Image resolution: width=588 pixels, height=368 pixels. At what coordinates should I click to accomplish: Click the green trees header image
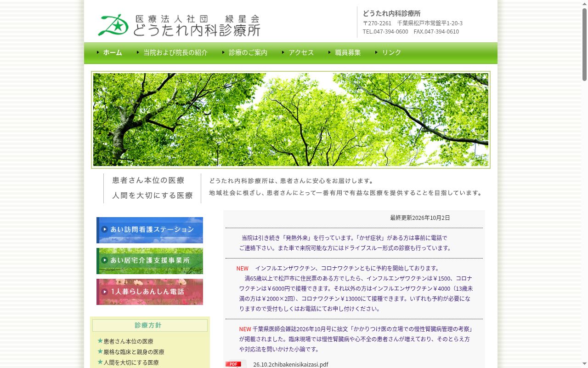point(291,120)
